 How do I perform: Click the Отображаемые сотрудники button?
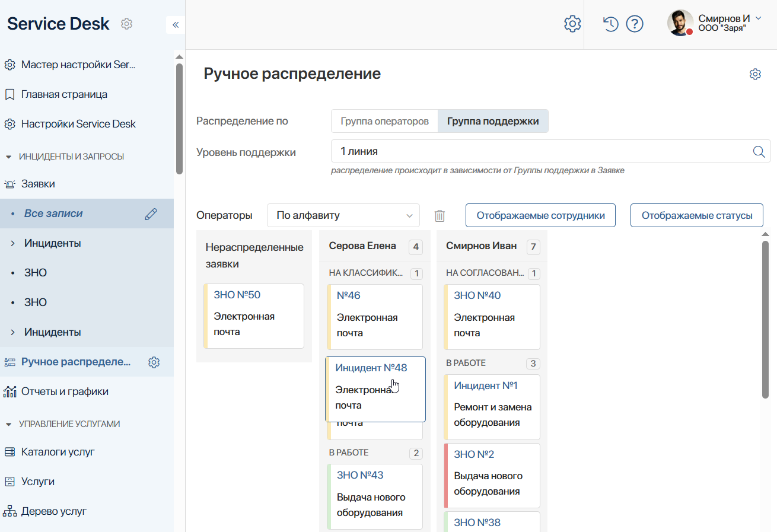click(540, 215)
